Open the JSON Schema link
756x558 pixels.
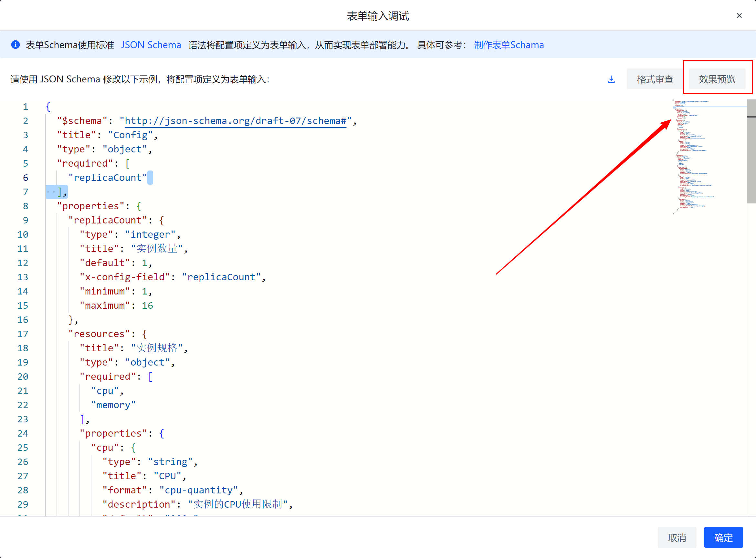pyautogui.click(x=151, y=45)
